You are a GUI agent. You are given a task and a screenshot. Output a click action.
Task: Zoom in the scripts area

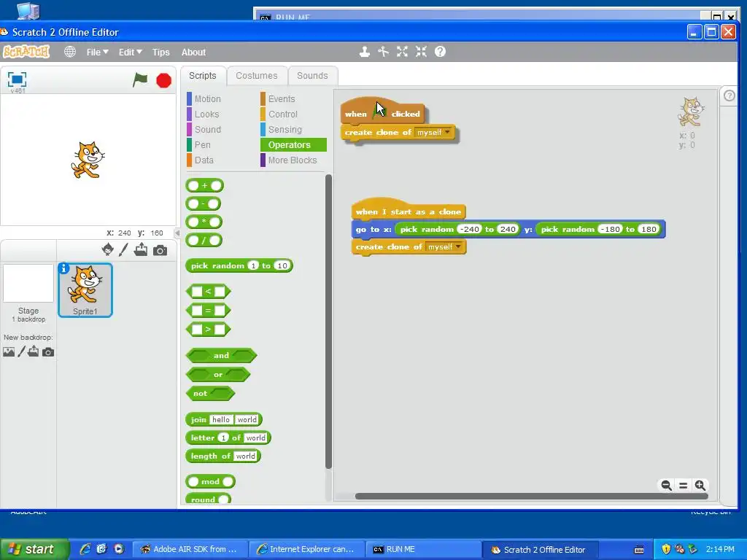(x=700, y=485)
